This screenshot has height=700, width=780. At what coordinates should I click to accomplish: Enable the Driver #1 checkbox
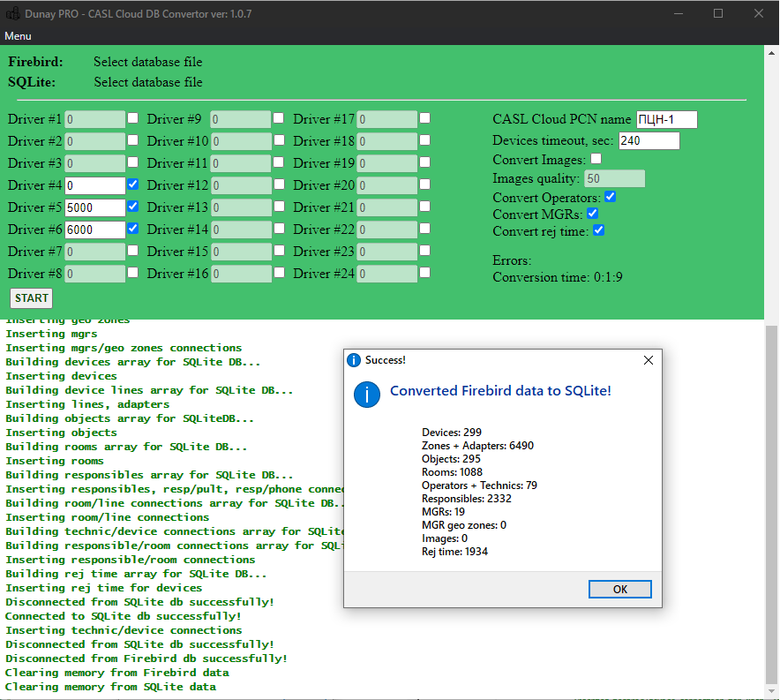(x=133, y=118)
